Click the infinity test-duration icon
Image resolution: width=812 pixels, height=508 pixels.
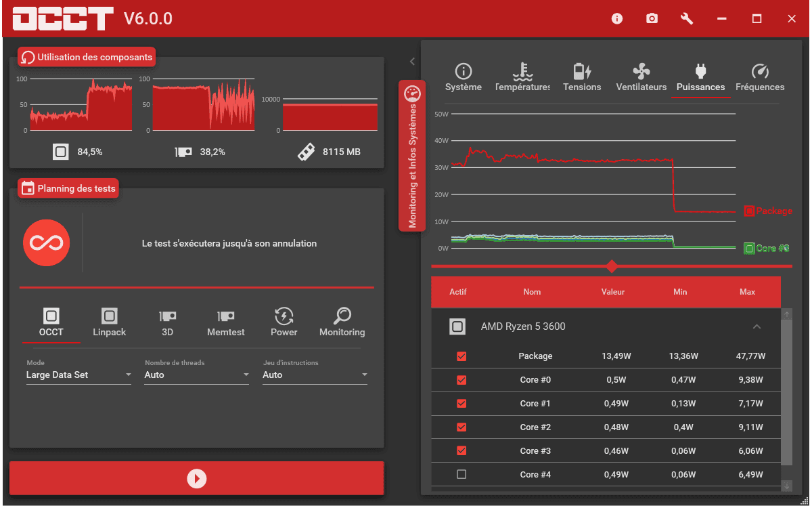coord(47,242)
